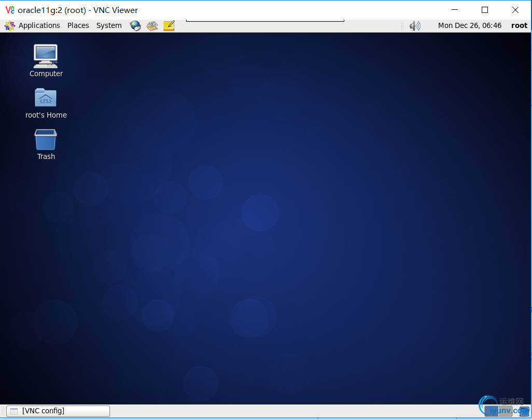Image resolution: width=532 pixels, height=419 pixels.
Task: Select the first (blue) workspace in switcher
Action: pos(491,411)
